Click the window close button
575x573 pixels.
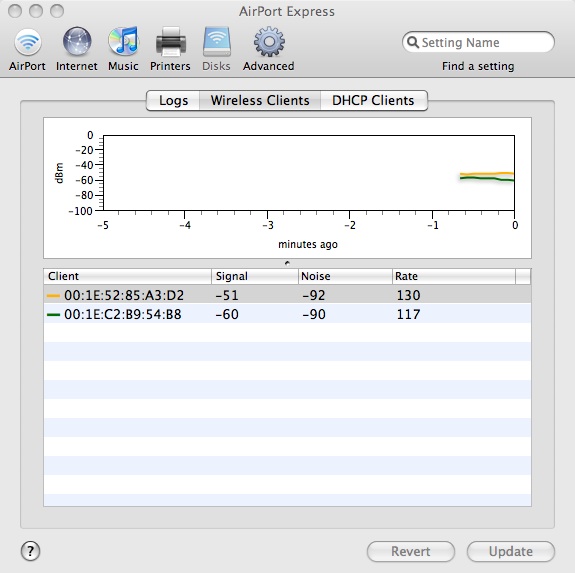pos(15,11)
